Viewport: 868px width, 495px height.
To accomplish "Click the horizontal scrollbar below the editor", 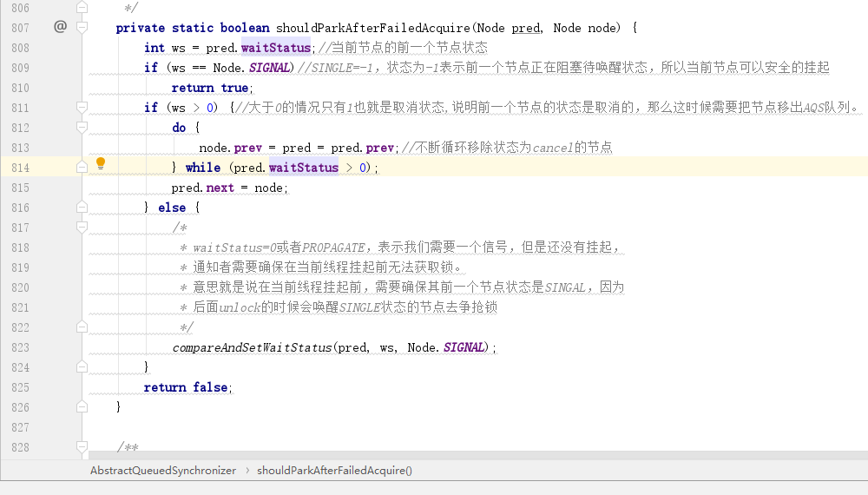I will click(478, 455).
